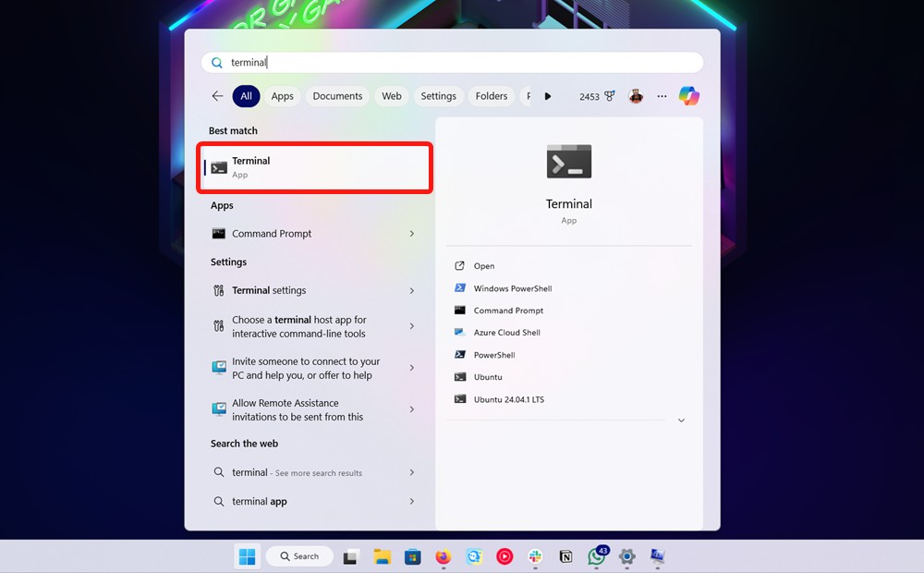The width and height of the screenshot is (924, 573).
Task: Open the user profile avatar
Action: (x=636, y=96)
